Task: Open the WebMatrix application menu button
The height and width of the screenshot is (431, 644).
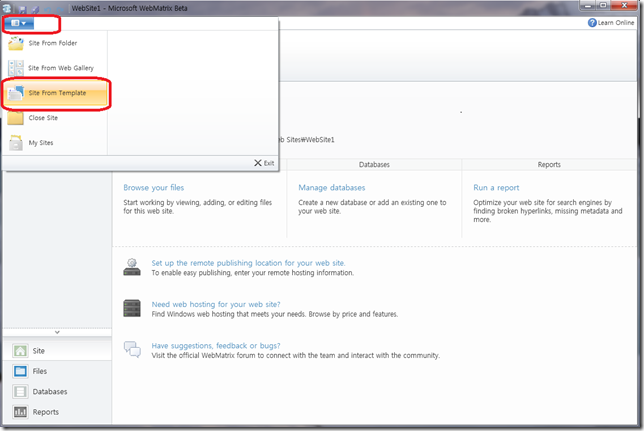Action: click(x=19, y=23)
